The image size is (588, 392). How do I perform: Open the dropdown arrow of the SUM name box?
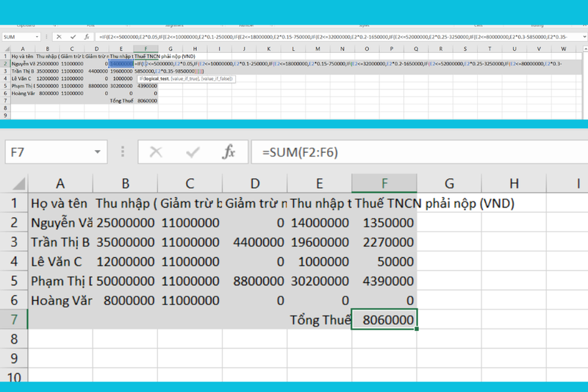[37, 37]
